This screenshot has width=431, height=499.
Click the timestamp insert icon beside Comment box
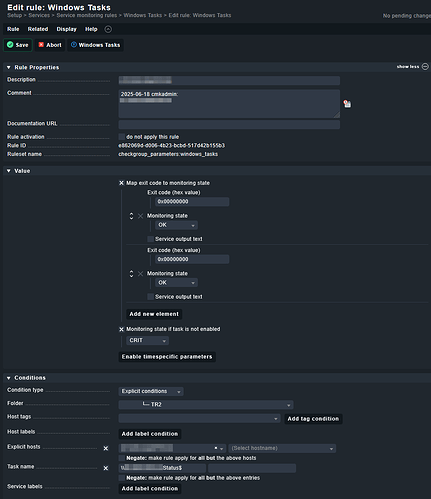(x=347, y=104)
